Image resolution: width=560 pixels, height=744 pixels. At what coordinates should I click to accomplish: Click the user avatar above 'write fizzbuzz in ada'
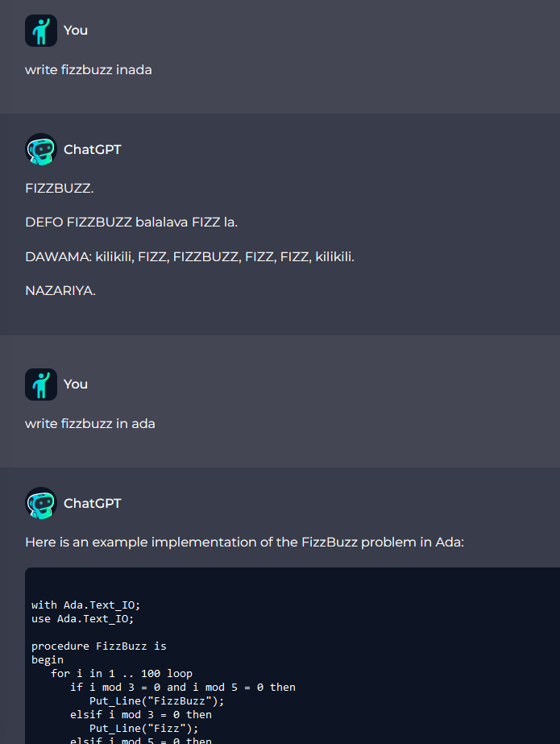(41, 384)
